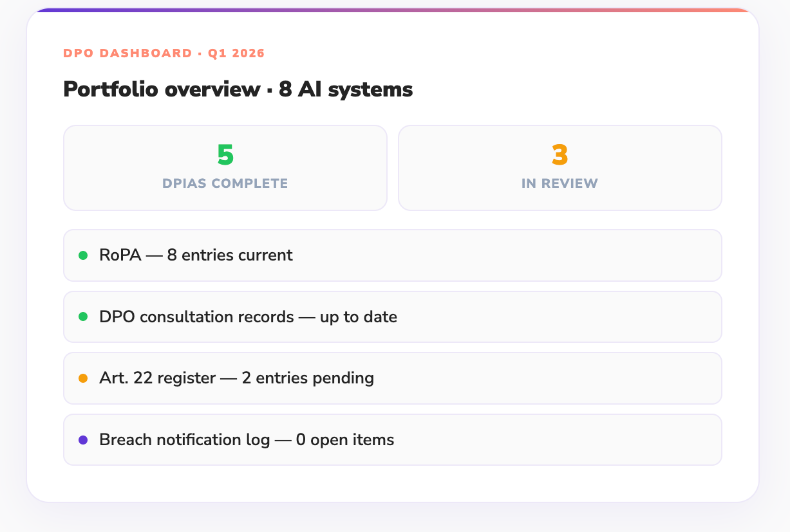Click the green number 5 stat
790x532 pixels.
click(225, 155)
